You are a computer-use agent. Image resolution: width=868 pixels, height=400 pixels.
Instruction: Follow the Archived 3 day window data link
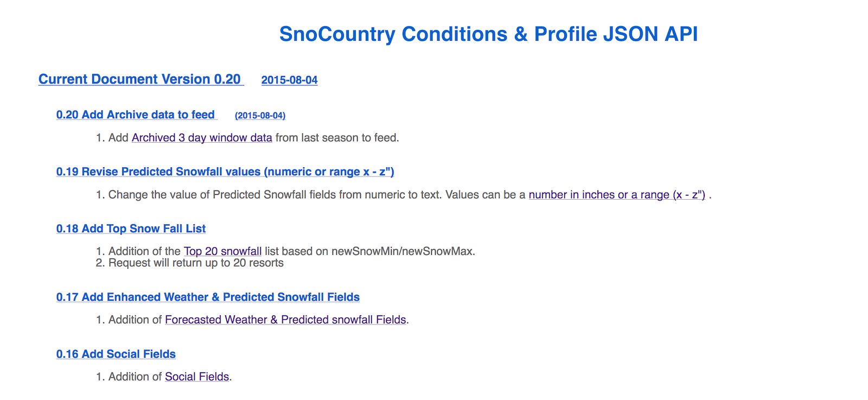pyautogui.click(x=202, y=138)
